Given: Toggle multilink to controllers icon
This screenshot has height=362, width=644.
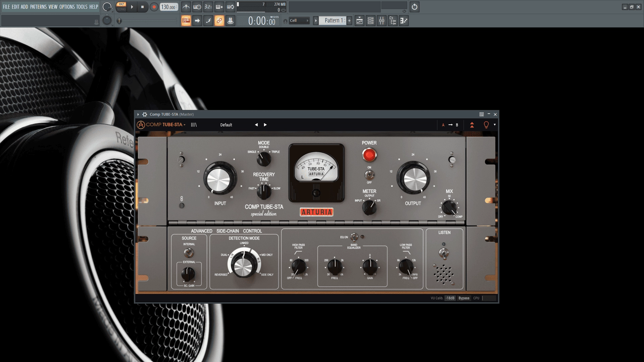Looking at the screenshot, I should coord(230,21).
